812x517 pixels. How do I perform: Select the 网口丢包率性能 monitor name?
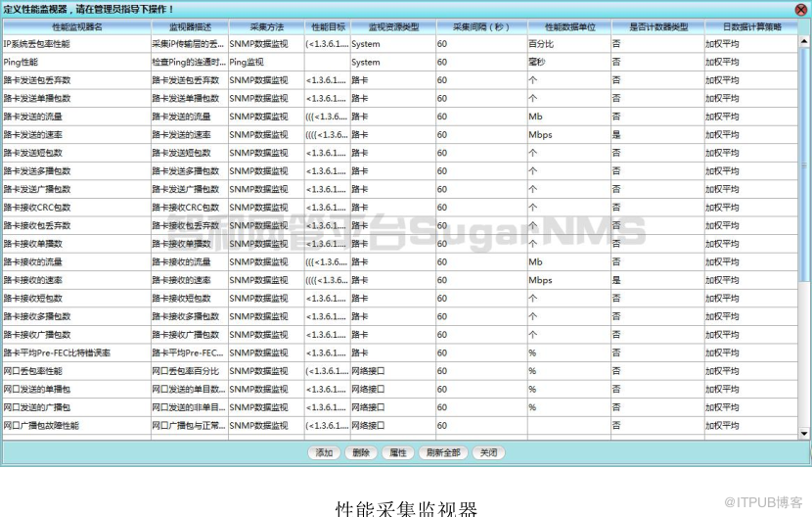32,371
